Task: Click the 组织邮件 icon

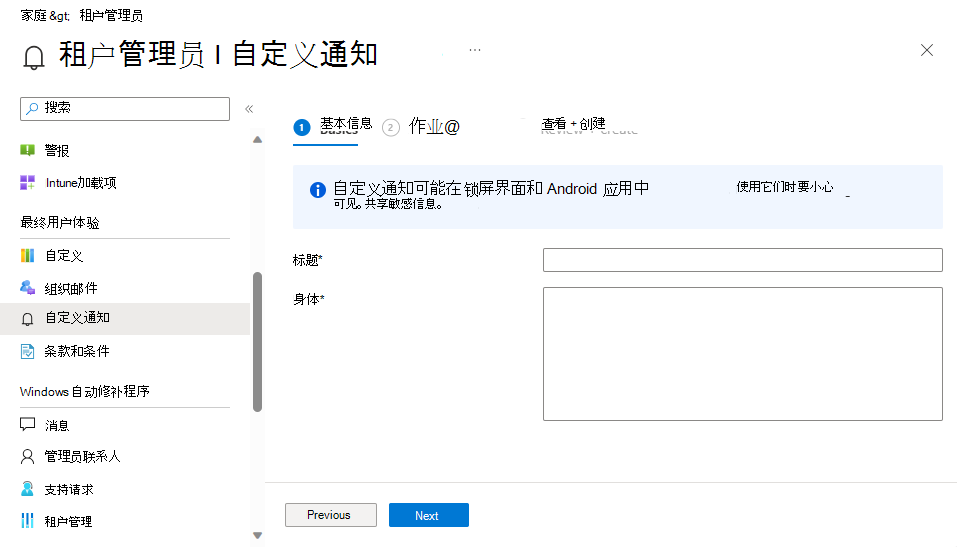Action: coord(27,288)
